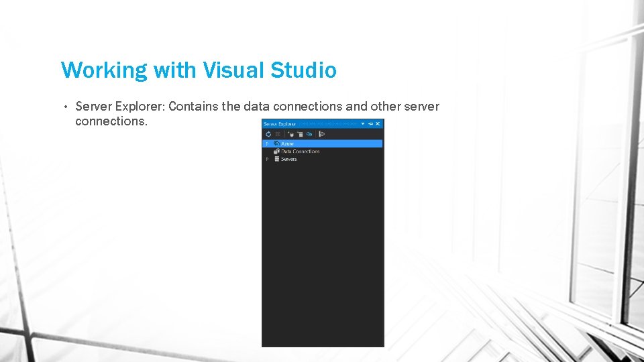
Task: Expand the Azure node arrow
Action: (268, 143)
